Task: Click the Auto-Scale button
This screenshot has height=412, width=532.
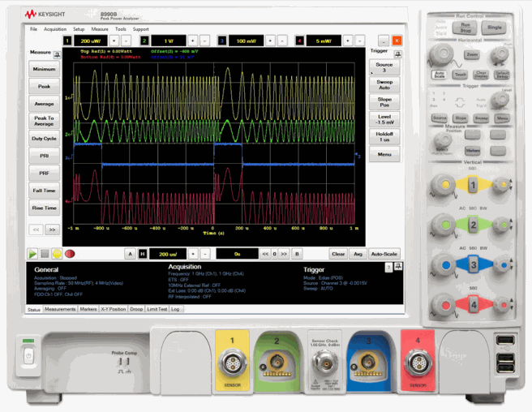Action: (x=386, y=254)
